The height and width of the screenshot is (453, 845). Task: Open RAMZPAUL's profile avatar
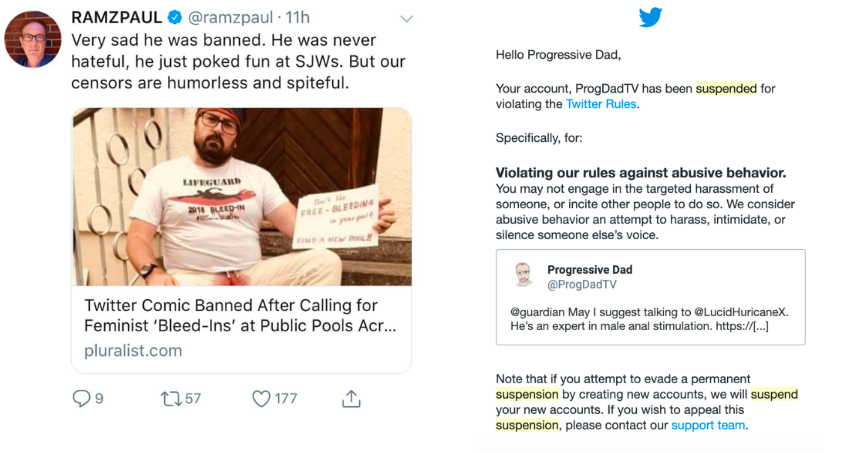point(32,39)
